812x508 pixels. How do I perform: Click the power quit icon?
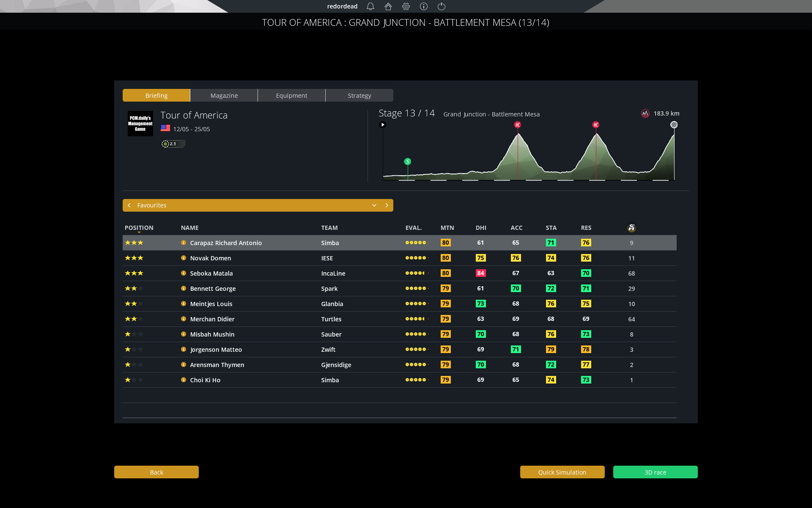click(442, 6)
